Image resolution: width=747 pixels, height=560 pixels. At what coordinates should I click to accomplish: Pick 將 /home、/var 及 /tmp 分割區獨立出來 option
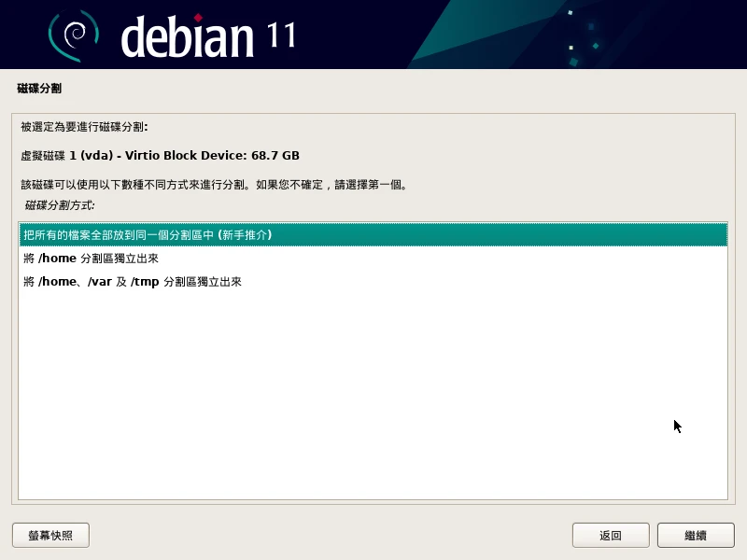coord(132,282)
